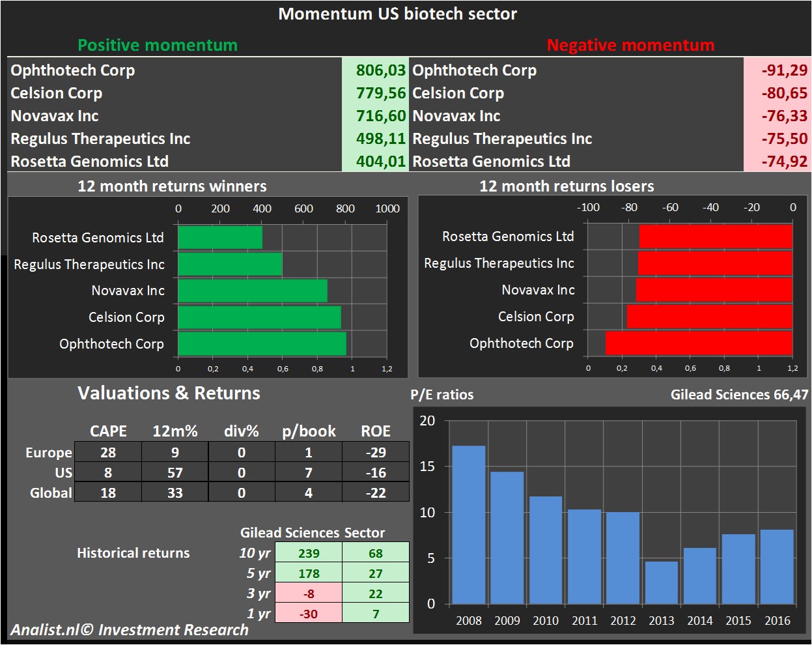Click the 'Analist.nl© Investment Research' footer
This screenshot has height=645, width=812.
[130, 630]
